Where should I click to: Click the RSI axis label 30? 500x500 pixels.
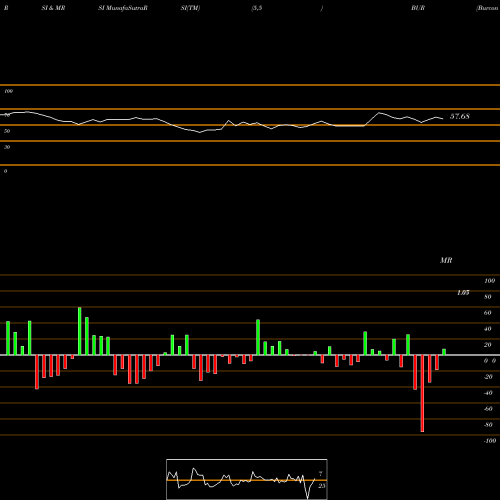tap(7, 147)
